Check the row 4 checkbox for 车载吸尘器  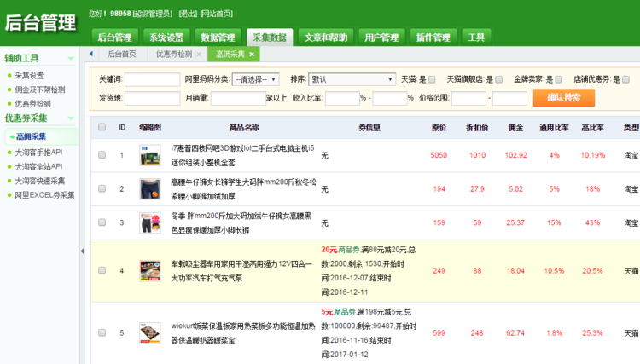click(x=102, y=271)
